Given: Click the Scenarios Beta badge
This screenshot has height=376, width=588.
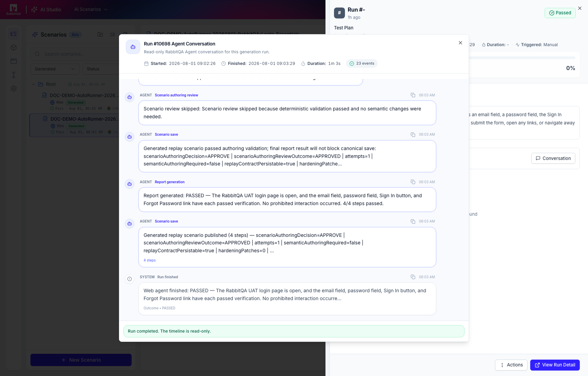Looking at the screenshot, I should tap(75, 35).
